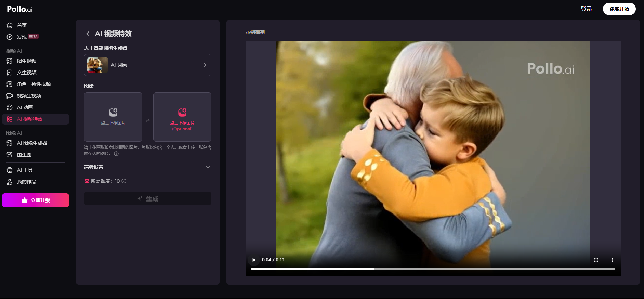
Task: Go to 图生视频 in sidebar
Action: (x=27, y=61)
